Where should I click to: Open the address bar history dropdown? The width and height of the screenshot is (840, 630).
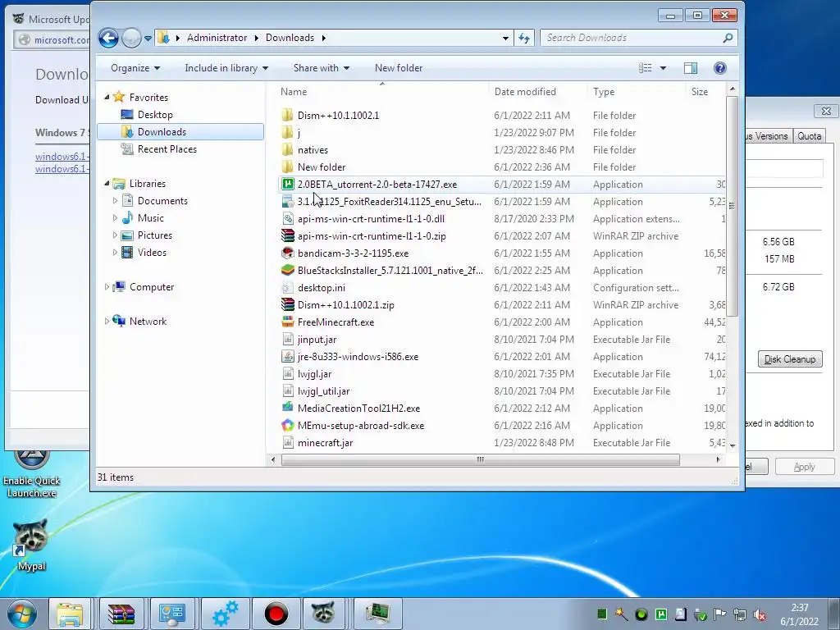tap(505, 38)
